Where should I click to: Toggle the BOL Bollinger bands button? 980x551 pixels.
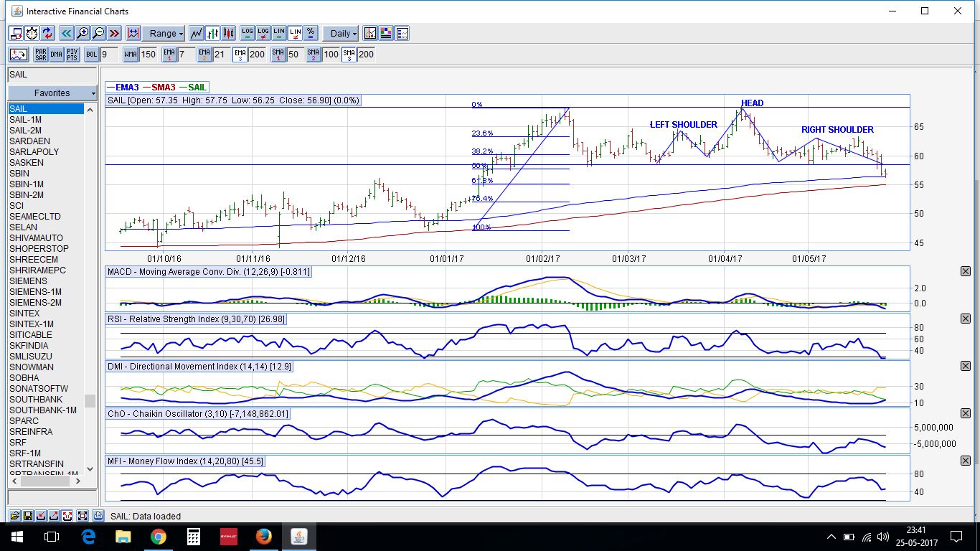point(92,54)
